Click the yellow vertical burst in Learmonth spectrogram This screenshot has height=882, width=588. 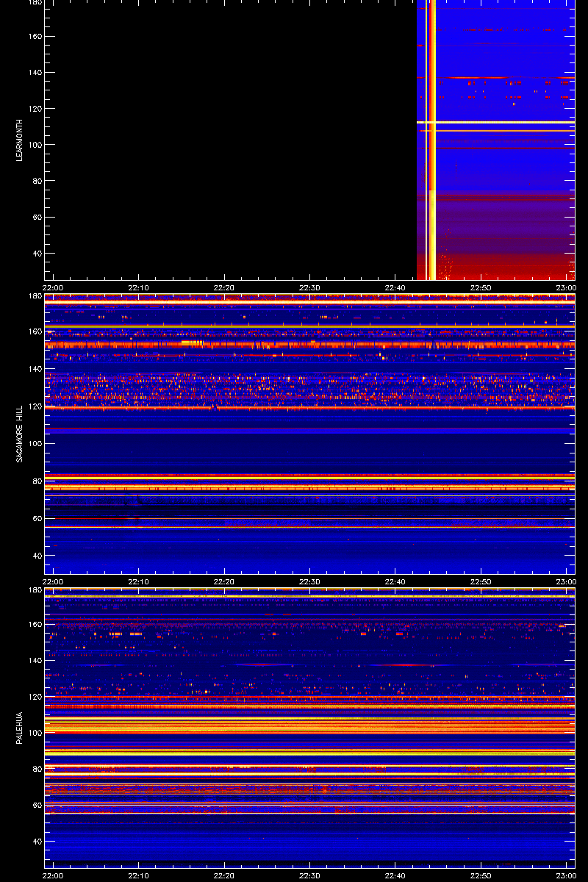point(432,140)
